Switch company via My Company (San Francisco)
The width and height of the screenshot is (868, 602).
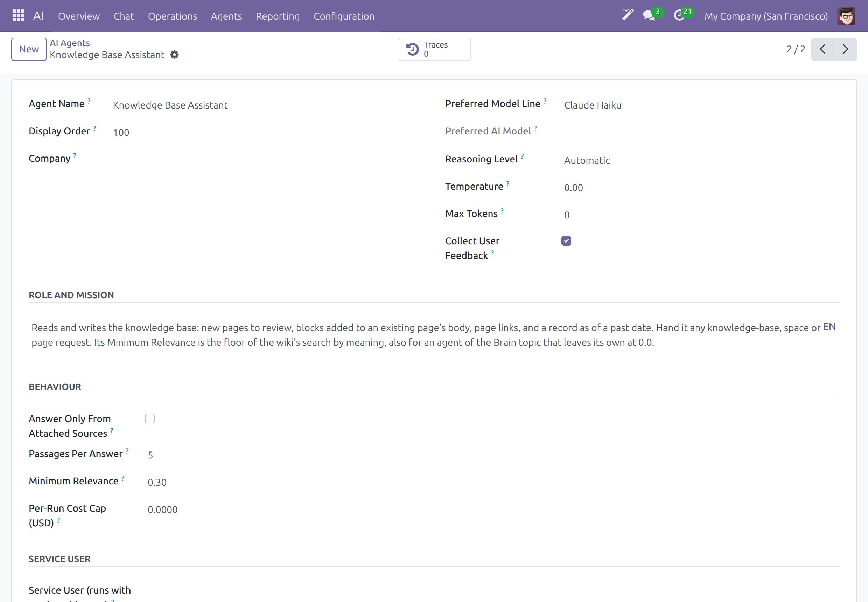[766, 16]
